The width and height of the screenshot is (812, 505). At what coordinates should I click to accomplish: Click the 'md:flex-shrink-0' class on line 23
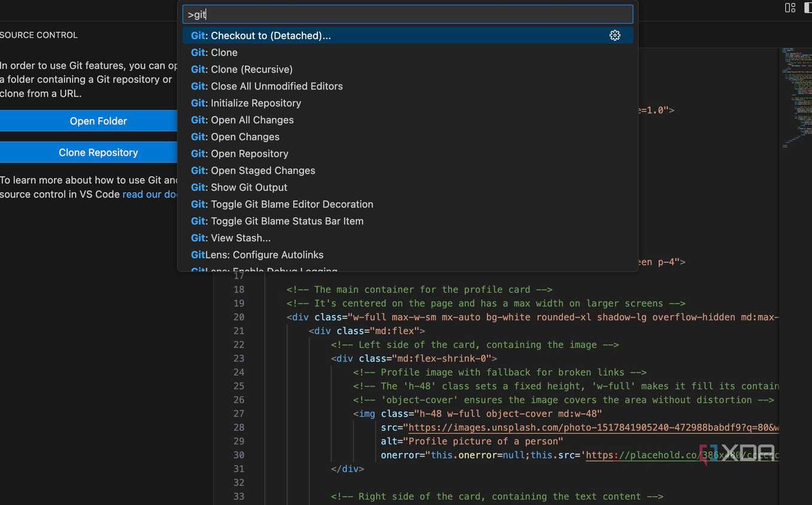443,358
